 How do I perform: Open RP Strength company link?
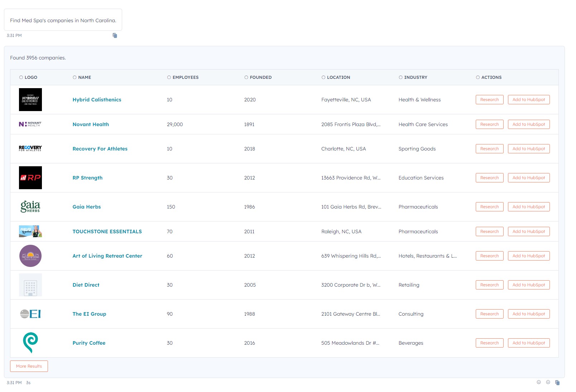click(87, 178)
